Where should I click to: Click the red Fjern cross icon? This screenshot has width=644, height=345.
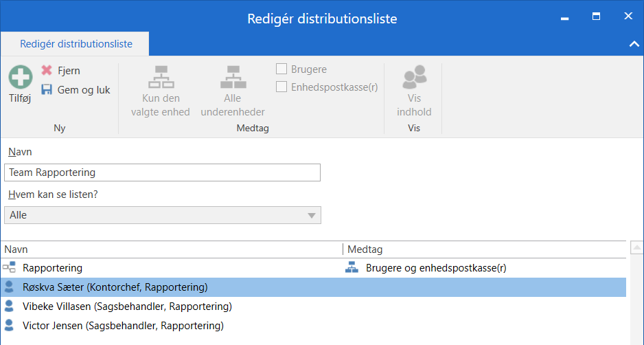pyautogui.click(x=47, y=71)
